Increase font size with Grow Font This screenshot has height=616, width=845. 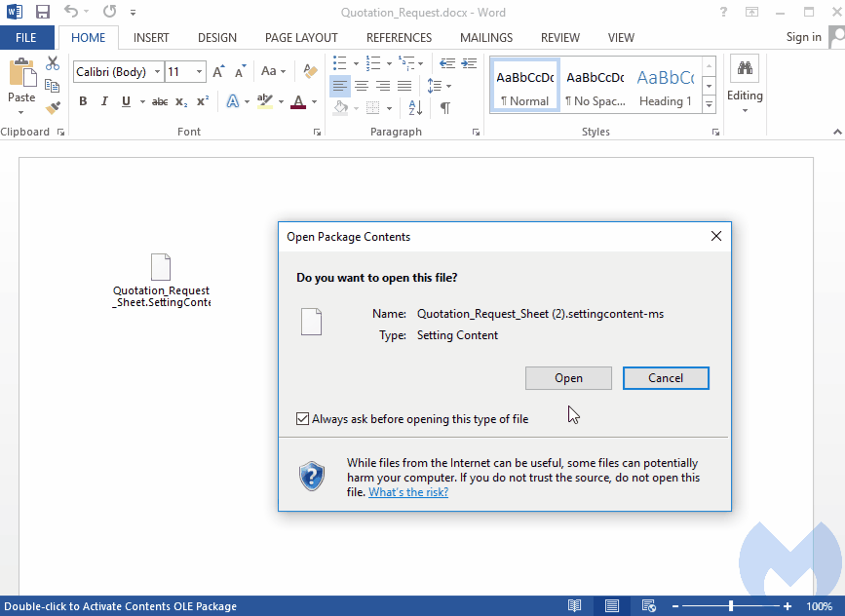coord(218,71)
